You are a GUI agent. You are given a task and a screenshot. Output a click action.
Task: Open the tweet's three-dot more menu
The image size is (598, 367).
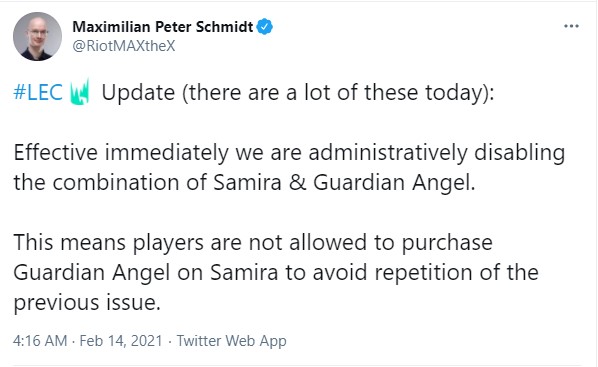click(571, 26)
